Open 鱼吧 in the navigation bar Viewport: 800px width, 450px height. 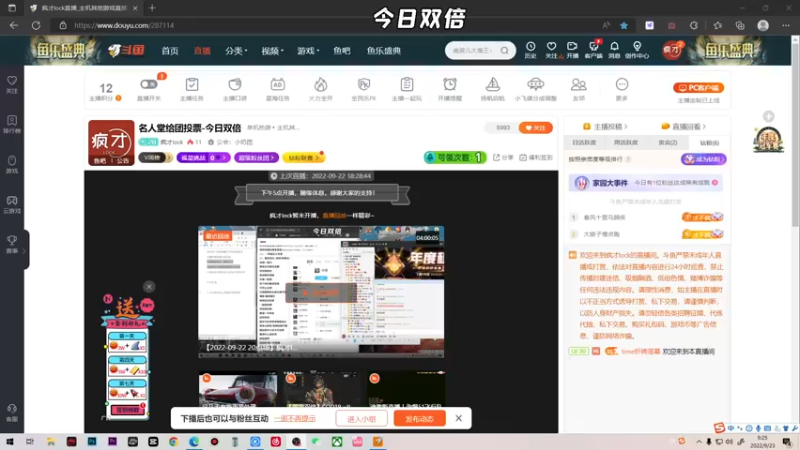[342, 51]
